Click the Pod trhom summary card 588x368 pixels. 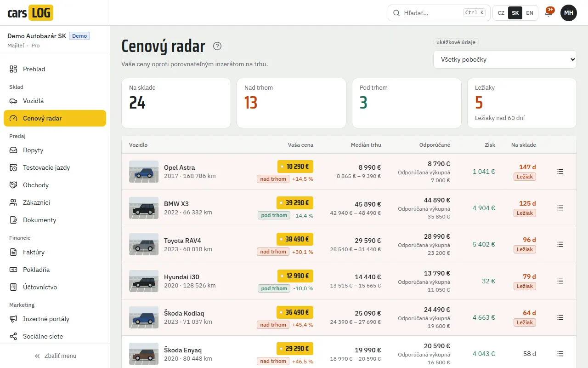pyautogui.click(x=407, y=103)
